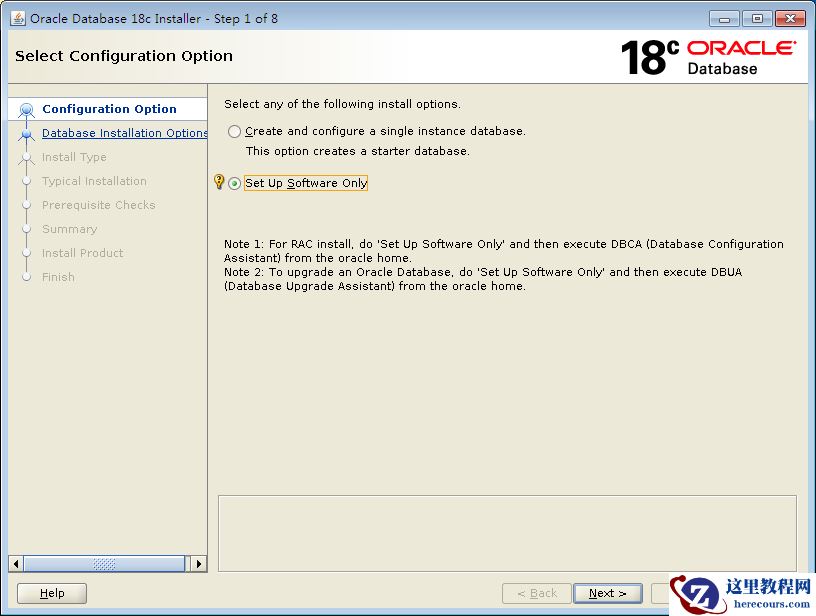Click the lightbulb hint icon beside Set Up Software Only
816x616 pixels.
coord(219,182)
